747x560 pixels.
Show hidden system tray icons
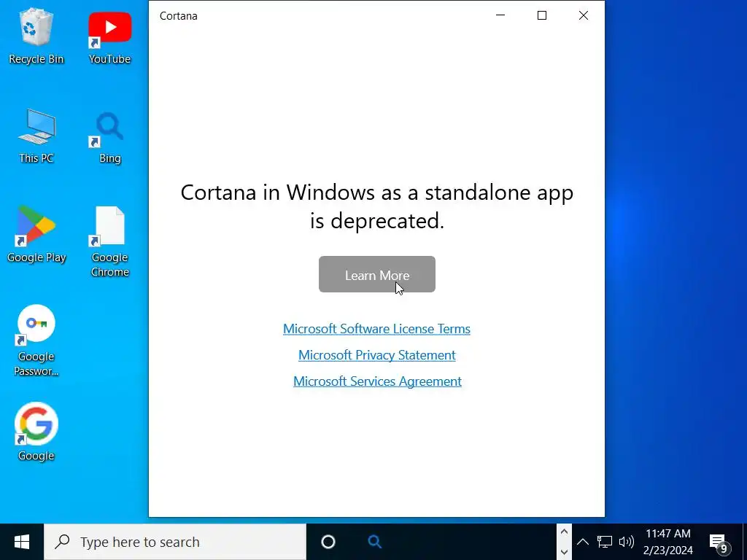(583, 542)
